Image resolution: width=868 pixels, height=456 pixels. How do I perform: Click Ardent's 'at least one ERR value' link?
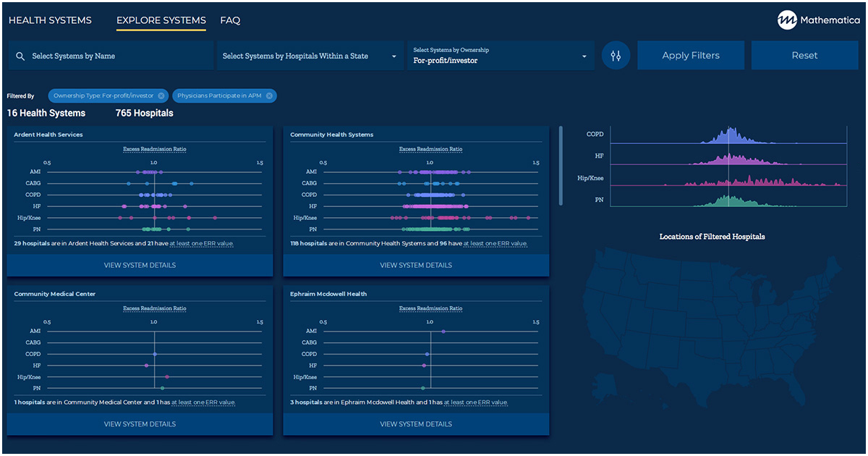point(203,244)
